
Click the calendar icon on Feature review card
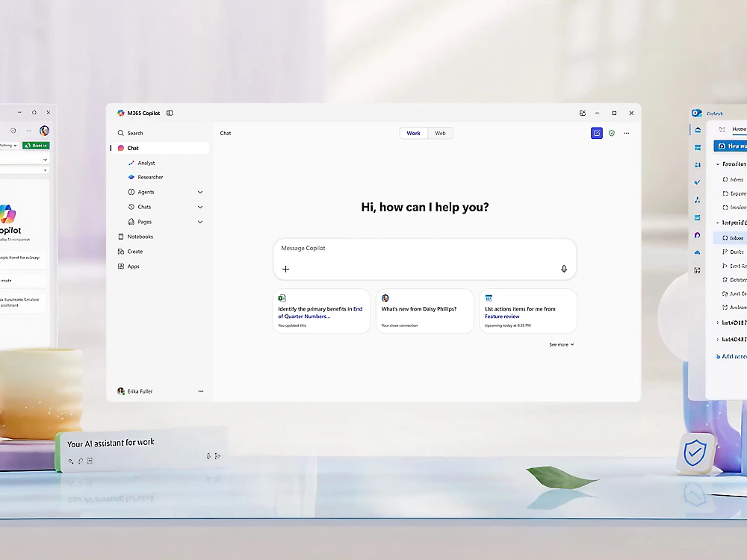coord(489,298)
